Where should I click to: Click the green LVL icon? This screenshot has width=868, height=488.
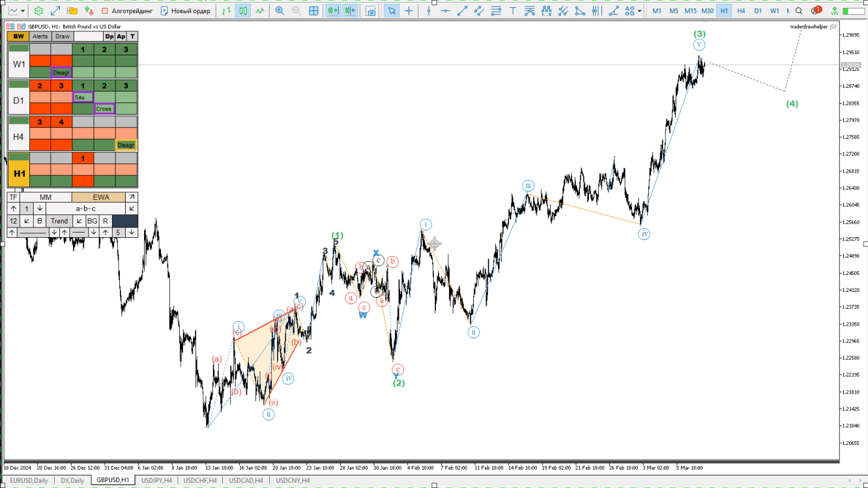click(x=833, y=11)
